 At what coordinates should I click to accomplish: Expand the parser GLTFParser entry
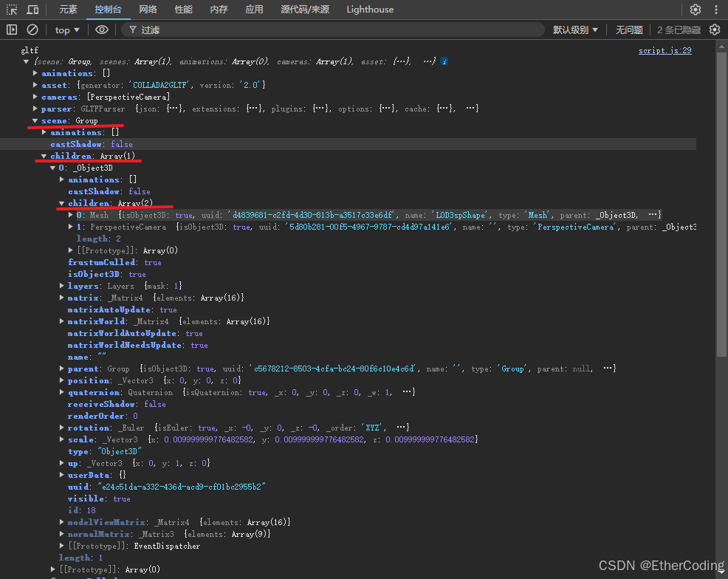pyautogui.click(x=35, y=109)
